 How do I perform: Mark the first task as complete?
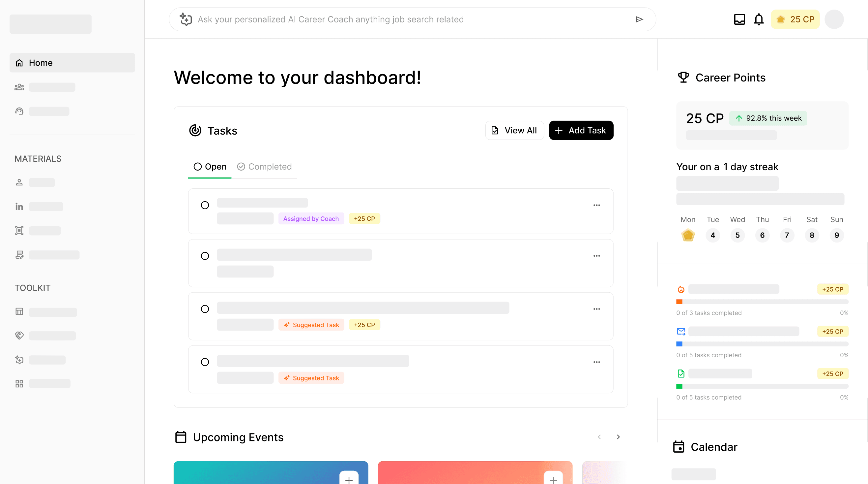[x=205, y=205]
